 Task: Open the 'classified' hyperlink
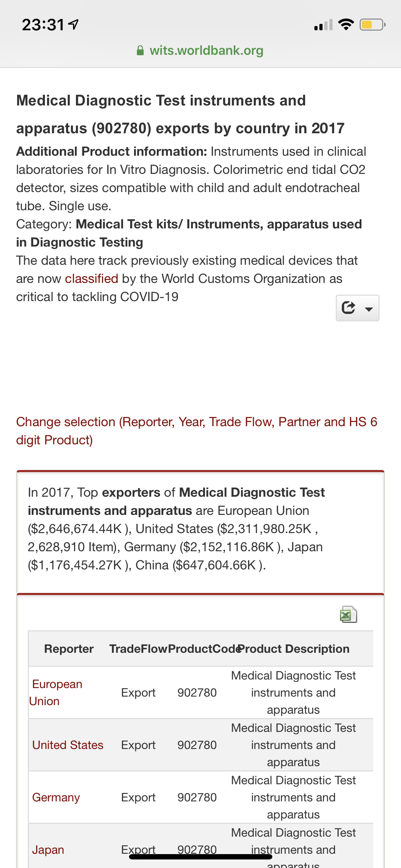pos(92,279)
